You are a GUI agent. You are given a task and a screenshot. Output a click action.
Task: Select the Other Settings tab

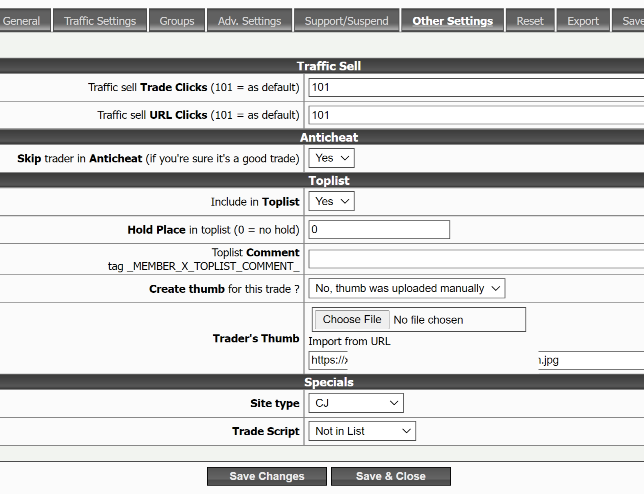click(x=452, y=21)
